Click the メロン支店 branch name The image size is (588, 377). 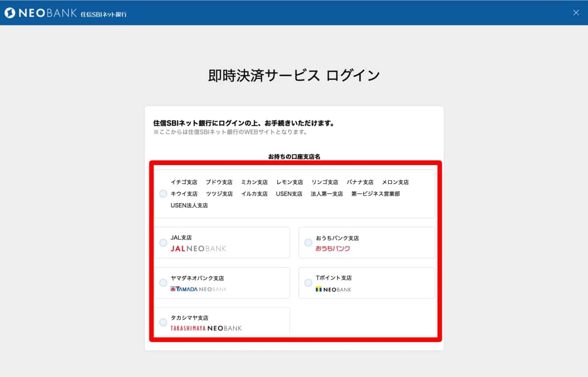(x=395, y=182)
